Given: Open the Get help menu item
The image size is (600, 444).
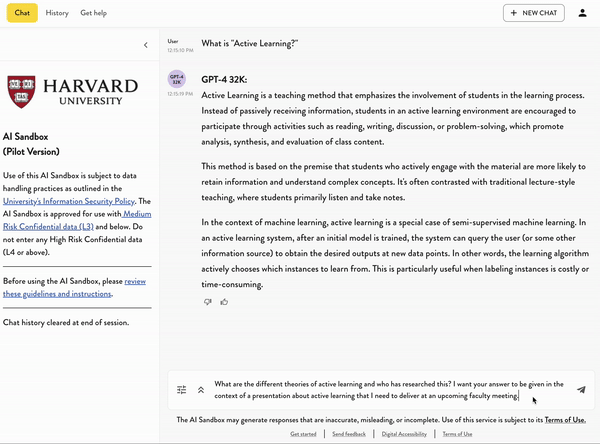Looking at the screenshot, I should [x=93, y=13].
